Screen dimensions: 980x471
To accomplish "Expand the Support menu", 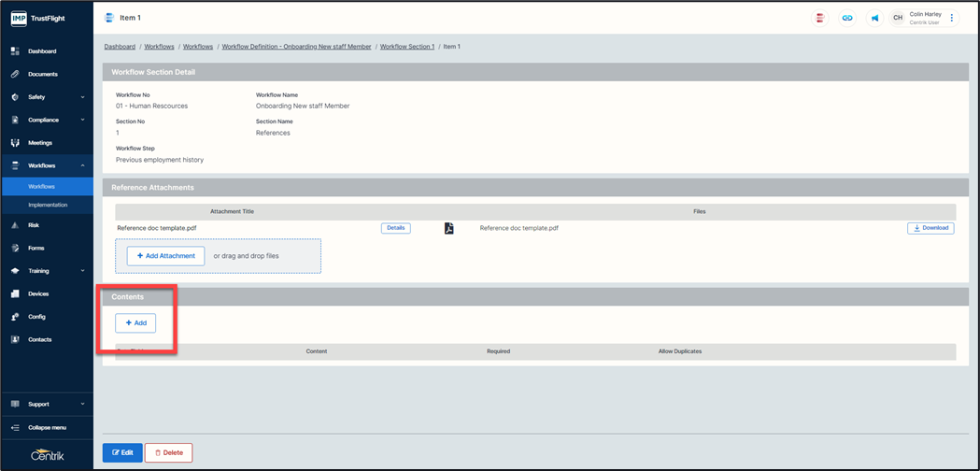I will click(x=82, y=404).
